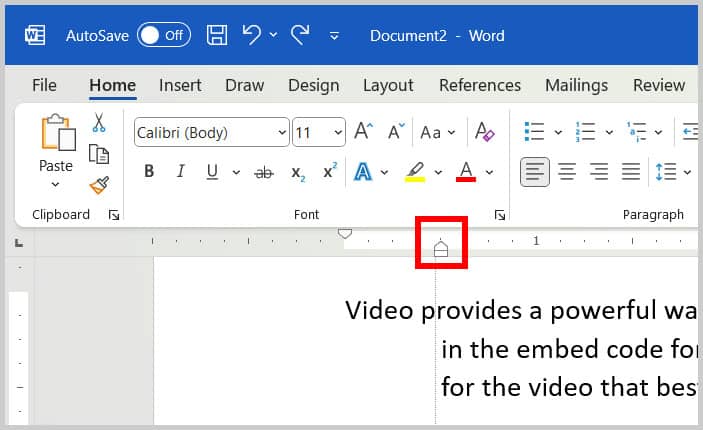The height and width of the screenshot is (430, 703).
Task: Open the Design tab
Action: point(313,85)
